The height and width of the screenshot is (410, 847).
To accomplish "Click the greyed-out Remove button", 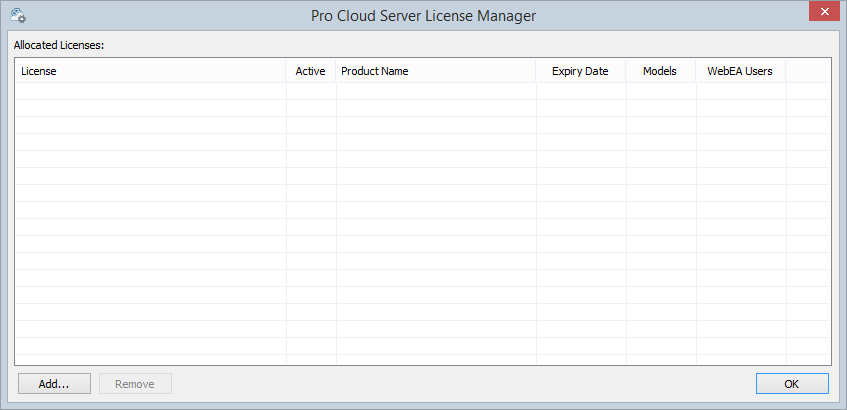I will (x=135, y=384).
